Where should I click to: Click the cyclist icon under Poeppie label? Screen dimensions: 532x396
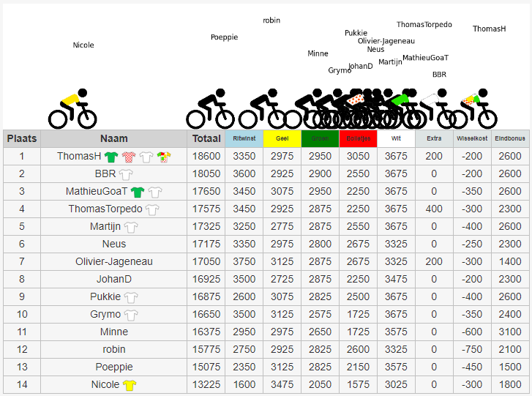pos(210,109)
